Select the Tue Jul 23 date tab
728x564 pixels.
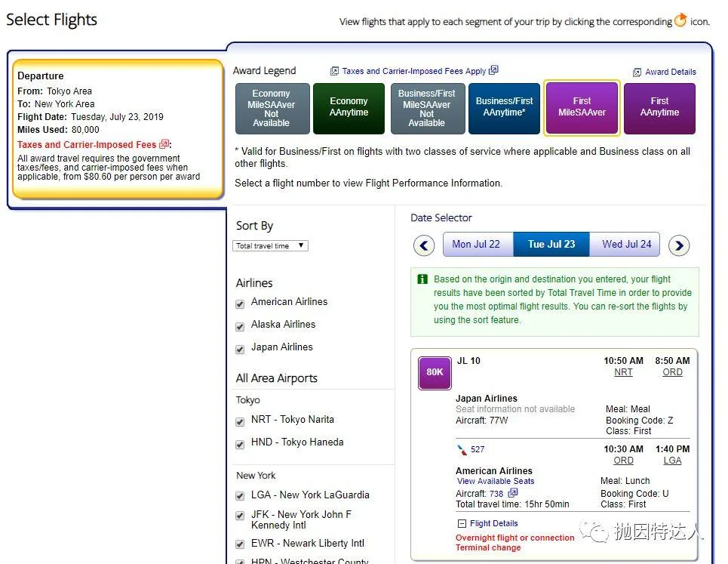pos(551,245)
